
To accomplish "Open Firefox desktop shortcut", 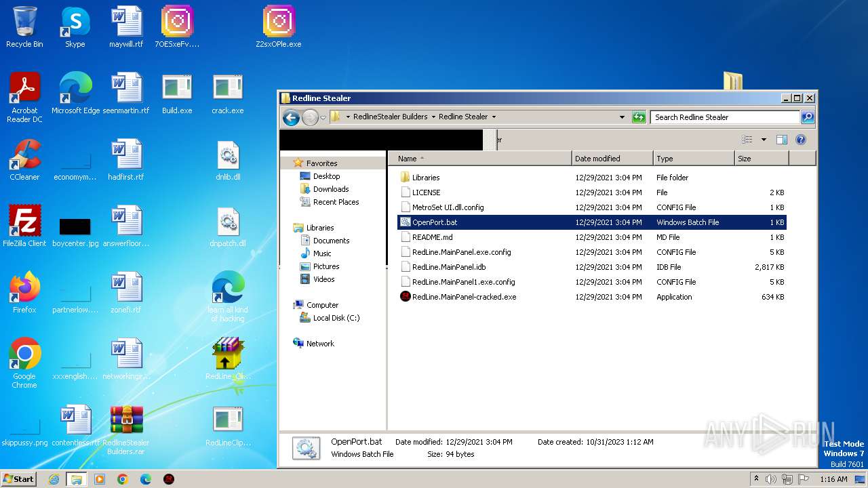I will pos(24,293).
